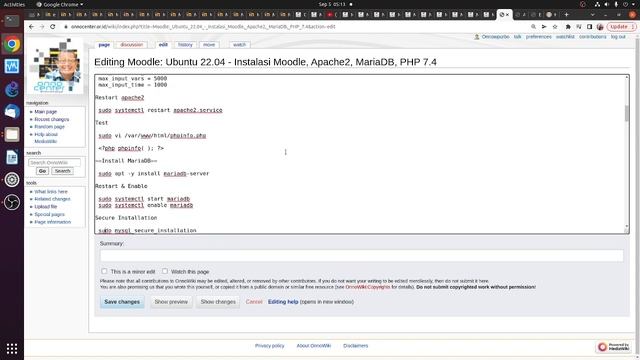Click the Go button under search
The width and height of the screenshot is (640, 360).
coord(42,171)
